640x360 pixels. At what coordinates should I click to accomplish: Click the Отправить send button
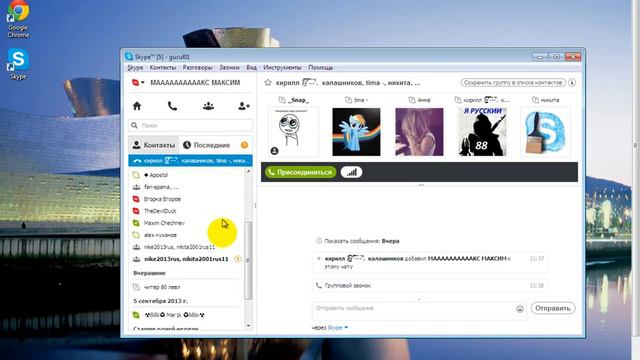(x=553, y=308)
